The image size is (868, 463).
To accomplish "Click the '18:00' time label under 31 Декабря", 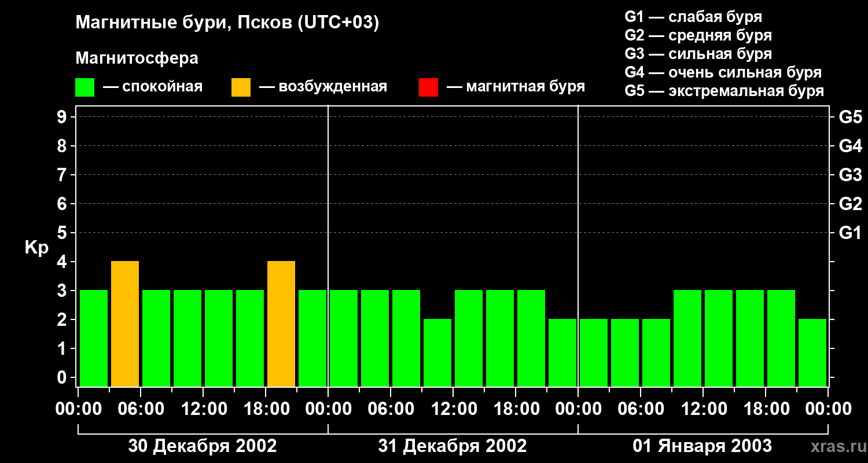I will (516, 409).
